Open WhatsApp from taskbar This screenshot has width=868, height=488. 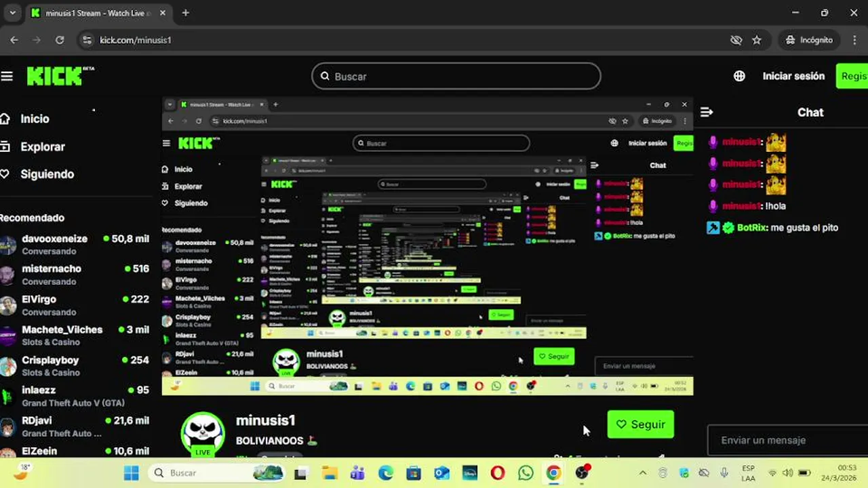(526, 473)
